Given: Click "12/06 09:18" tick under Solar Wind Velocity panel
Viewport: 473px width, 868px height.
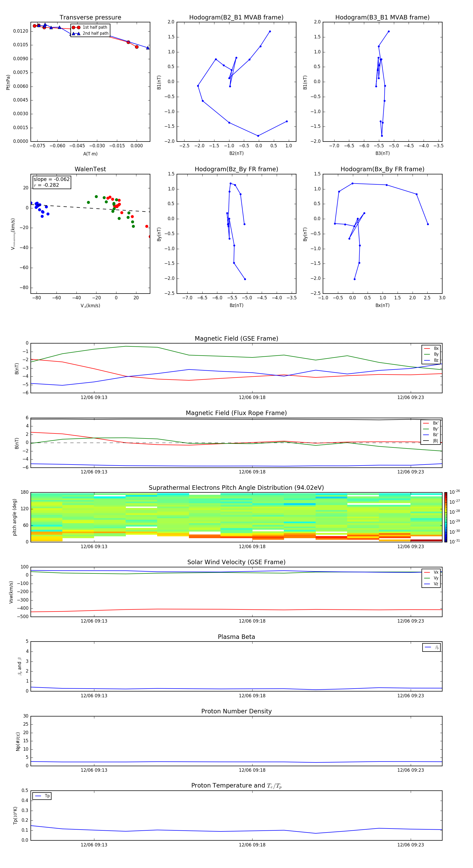Looking at the screenshot, I should tap(252, 621).
